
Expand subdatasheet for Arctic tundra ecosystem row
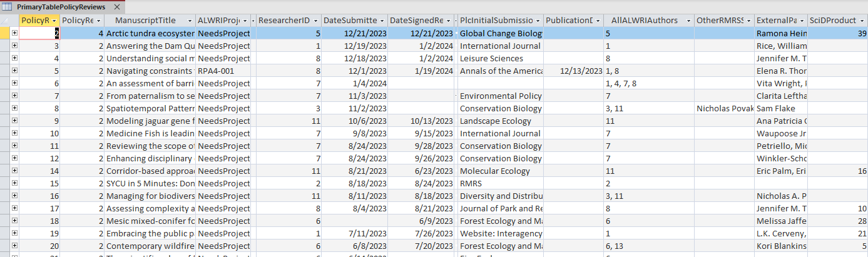pyautogui.click(x=14, y=33)
